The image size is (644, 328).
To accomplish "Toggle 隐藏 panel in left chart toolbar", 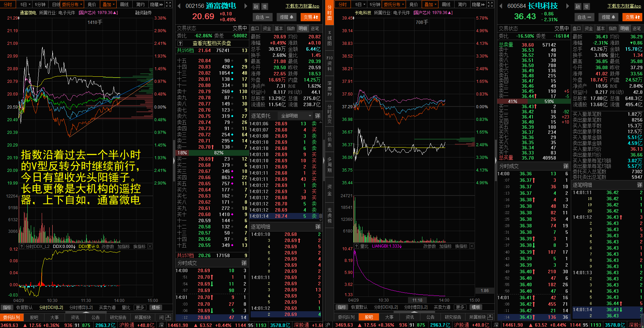I will (x=156, y=4).
